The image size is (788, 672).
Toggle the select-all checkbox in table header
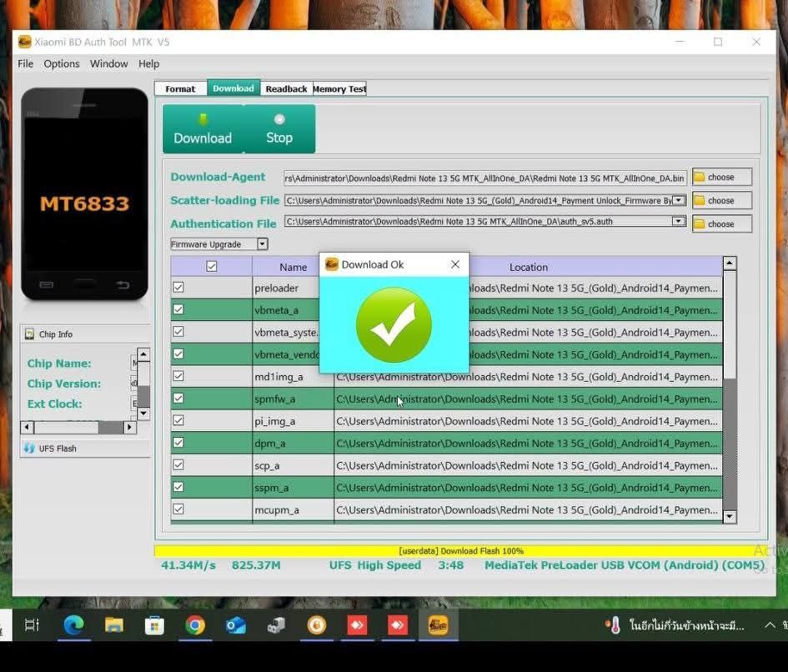pyautogui.click(x=212, y=267)
